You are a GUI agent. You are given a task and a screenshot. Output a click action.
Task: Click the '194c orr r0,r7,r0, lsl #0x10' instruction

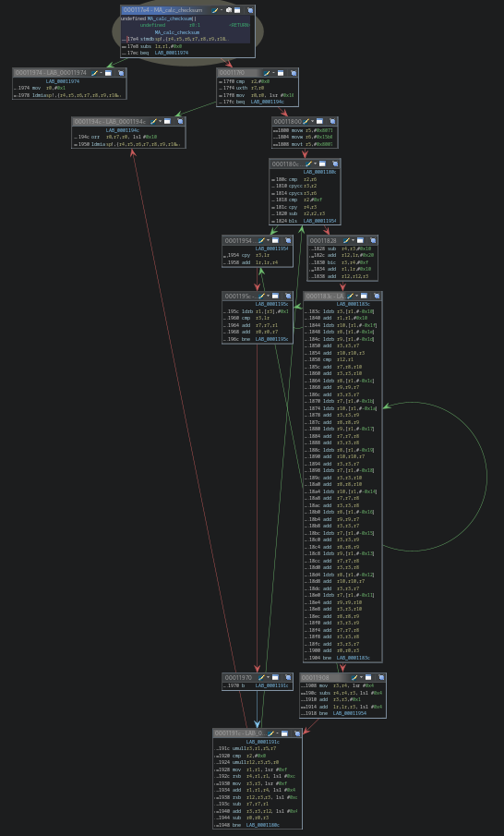pyautogui.click(x=115, y=137)
